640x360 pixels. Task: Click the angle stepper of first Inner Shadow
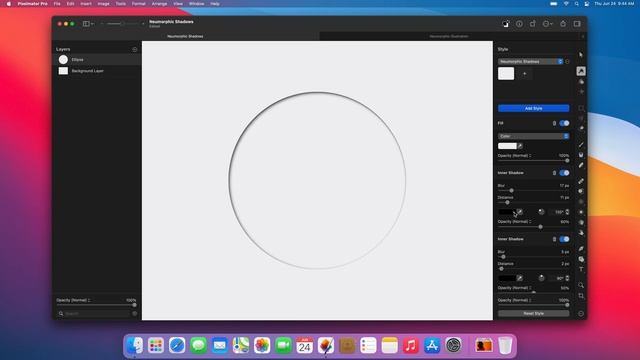[567, 212]
